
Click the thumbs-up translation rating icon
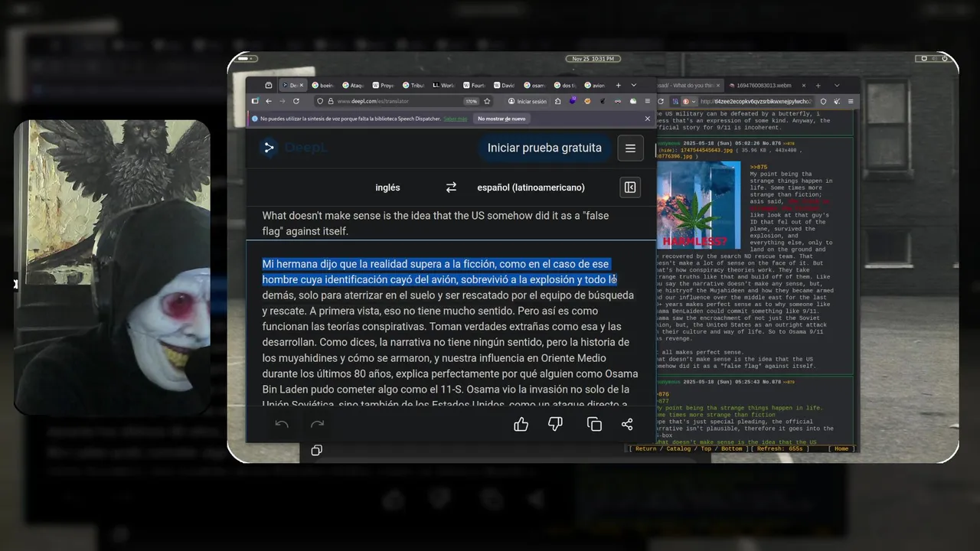tap(521, 424)
